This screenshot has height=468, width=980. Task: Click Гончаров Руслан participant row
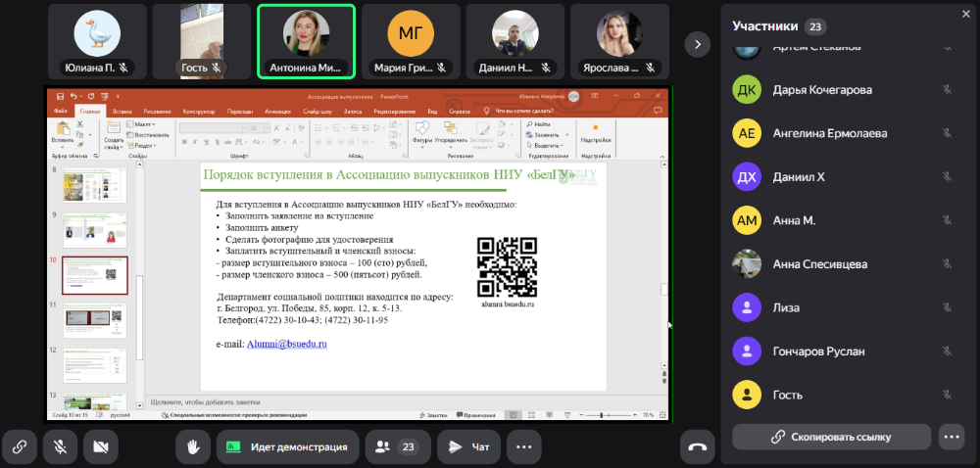coord(843,351)
